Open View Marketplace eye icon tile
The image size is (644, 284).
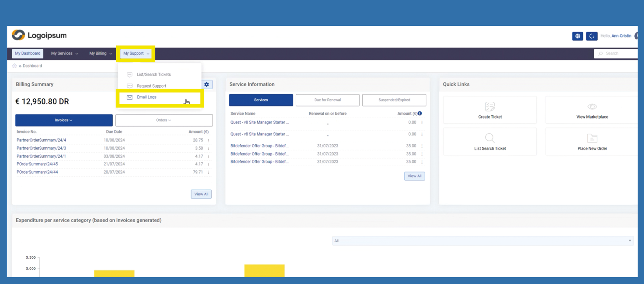tap(592, 107)
